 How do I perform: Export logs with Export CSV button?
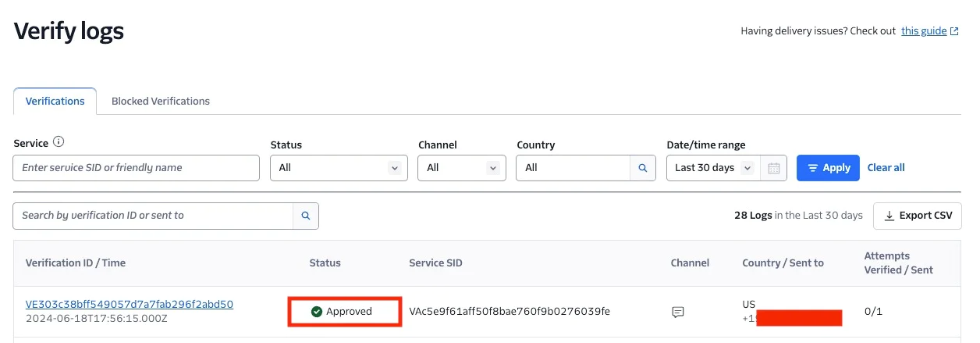[918, 216]
